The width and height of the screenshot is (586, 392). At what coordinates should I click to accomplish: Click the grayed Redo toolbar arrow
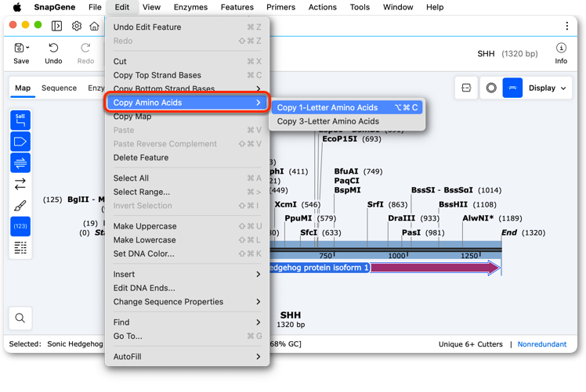85,49
